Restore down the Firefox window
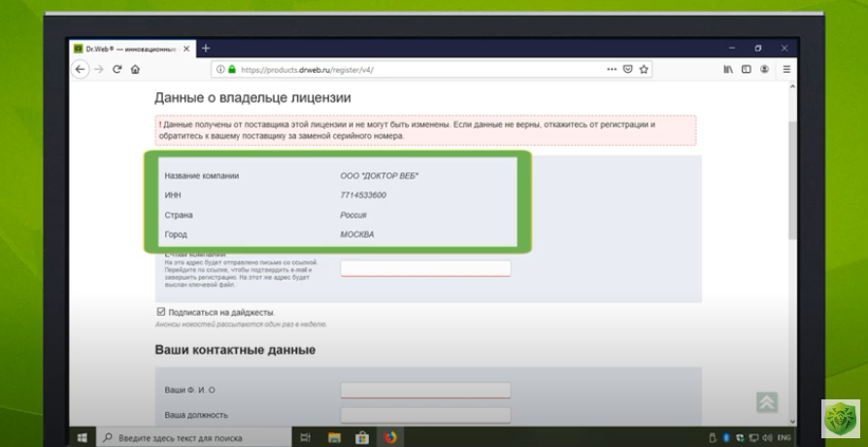Viewport: 868px width, 447px height. point(758,49)
